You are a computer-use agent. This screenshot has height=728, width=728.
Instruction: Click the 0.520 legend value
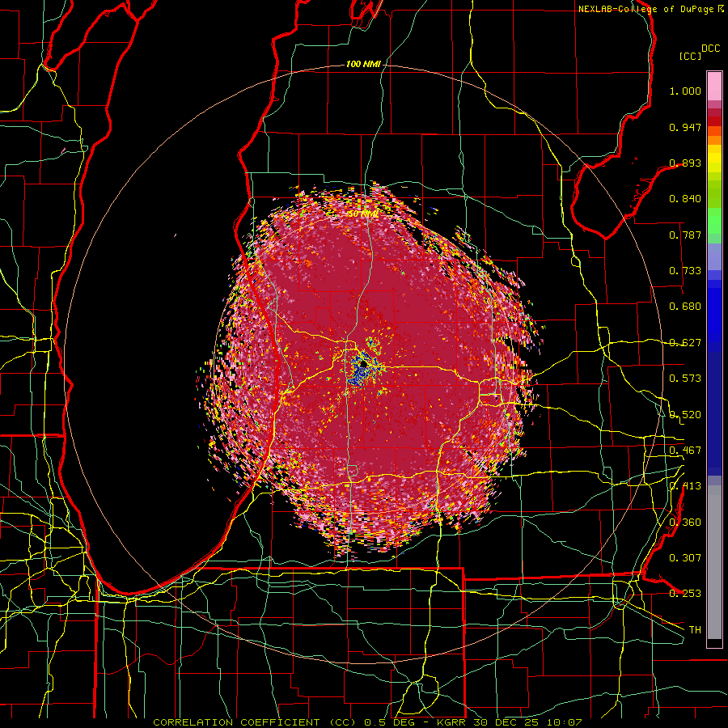[685, 415]
